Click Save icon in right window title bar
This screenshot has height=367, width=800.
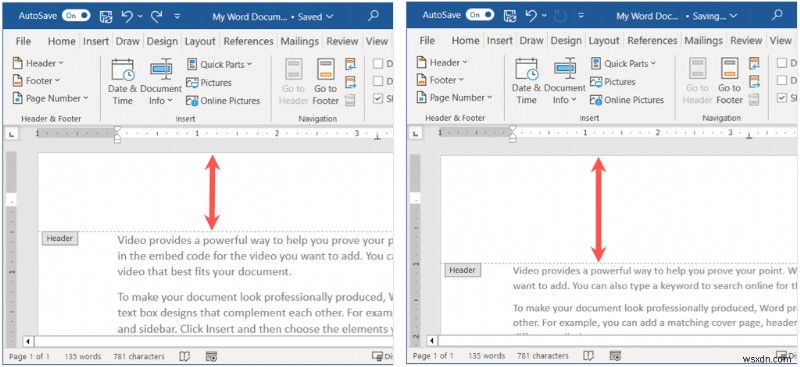510,16
